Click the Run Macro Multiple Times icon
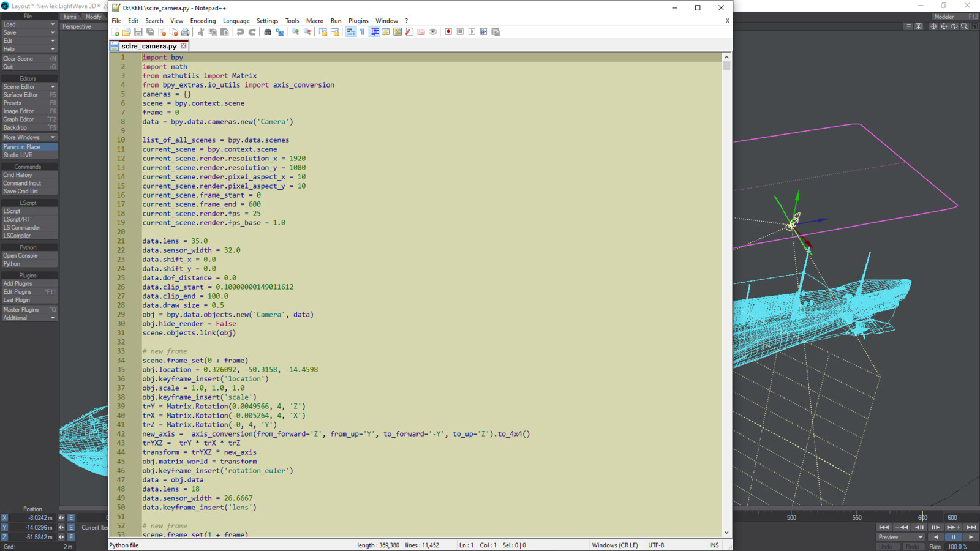The width and height of the screenshot is (980, 551). (484, 32)
